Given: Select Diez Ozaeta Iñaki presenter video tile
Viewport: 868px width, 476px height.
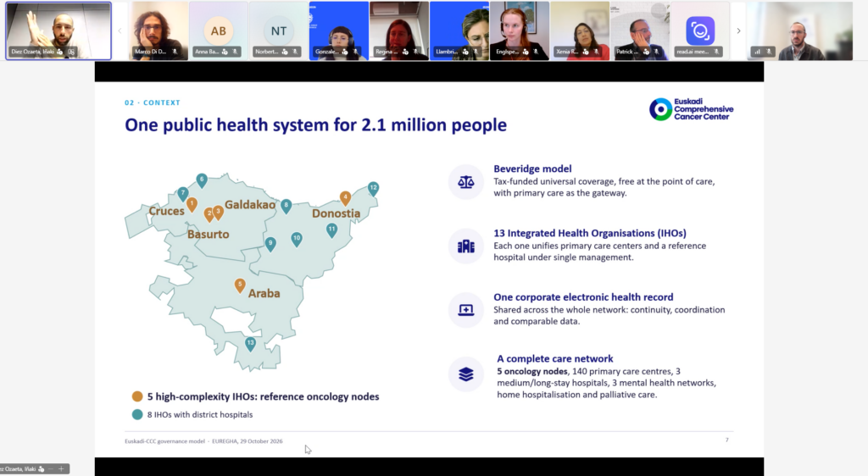Looking at the screenshot, I should pos(58,31).
